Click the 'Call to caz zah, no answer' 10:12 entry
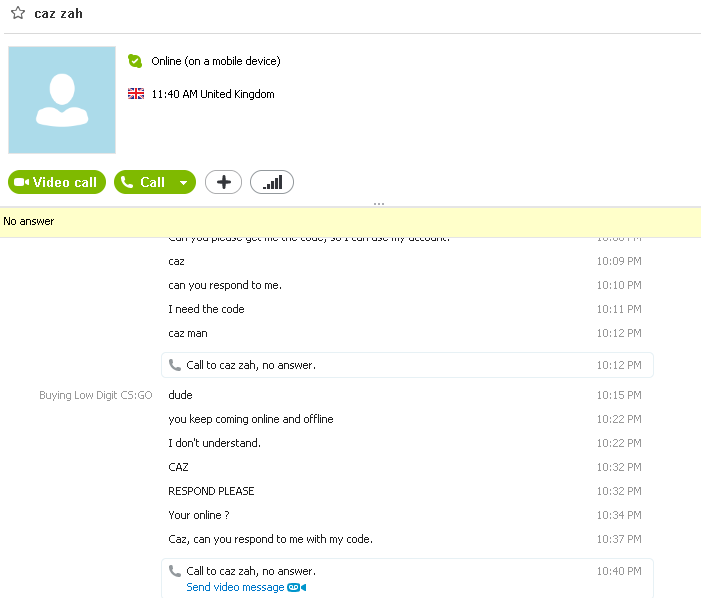Screen dimensions: 701x598 (x=407, y=365)
